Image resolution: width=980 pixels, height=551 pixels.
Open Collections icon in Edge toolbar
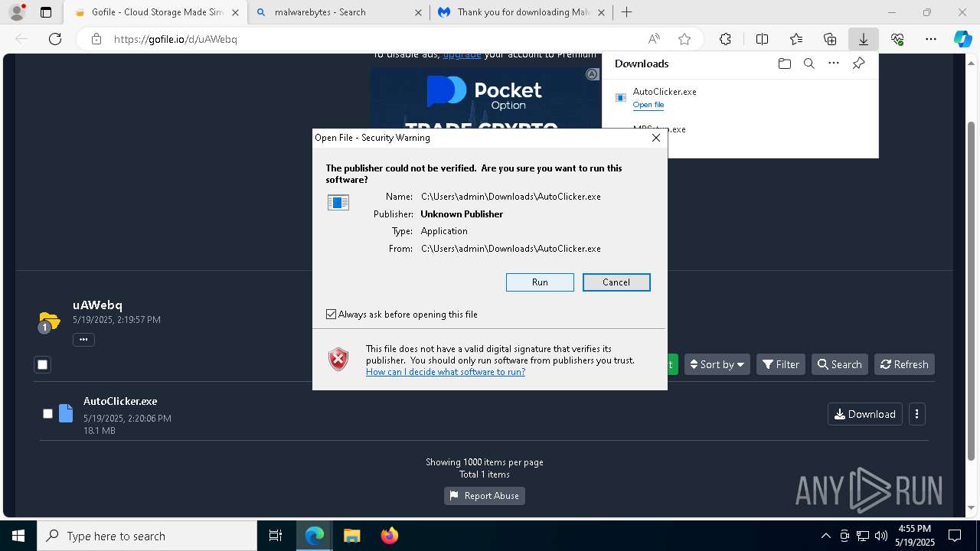(830, 39)
